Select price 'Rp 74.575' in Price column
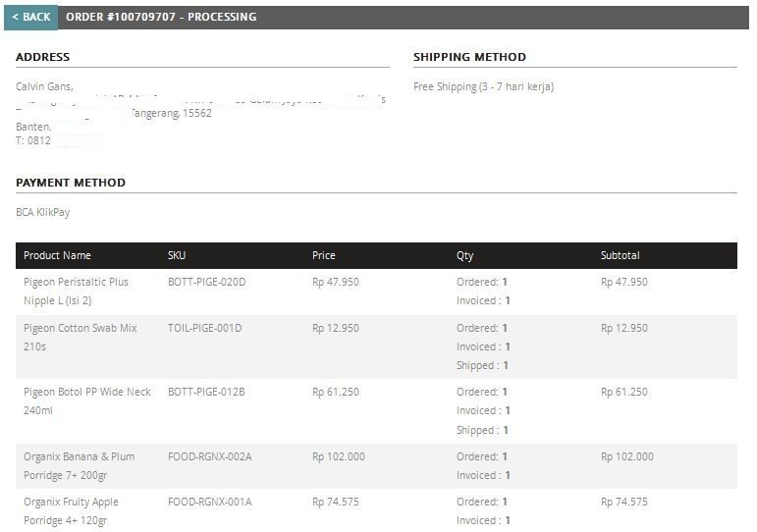Screen dimensions: 757x532 click(336, 503)
